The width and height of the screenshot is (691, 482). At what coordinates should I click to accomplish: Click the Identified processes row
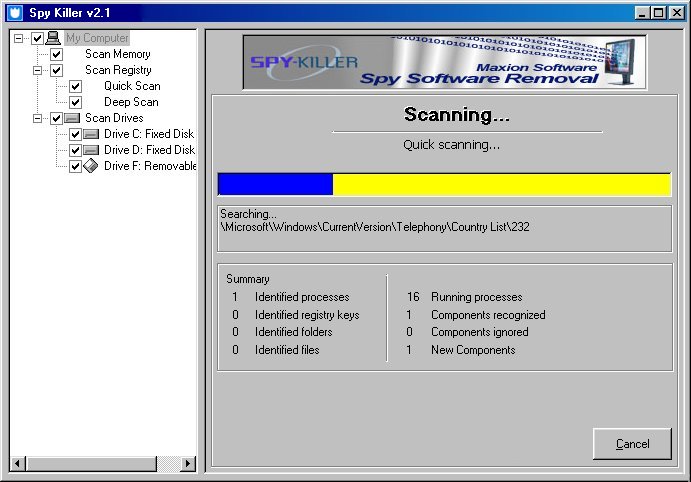tap(291, 297)
